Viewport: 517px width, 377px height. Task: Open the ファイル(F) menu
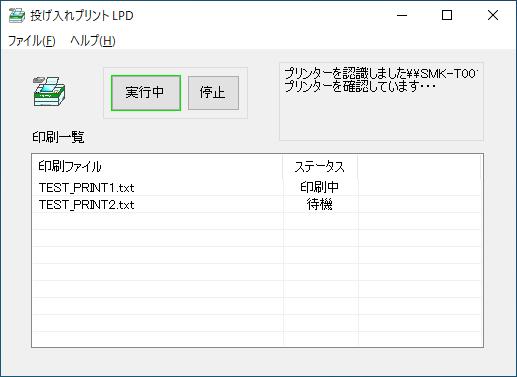[x=32, y=41]
